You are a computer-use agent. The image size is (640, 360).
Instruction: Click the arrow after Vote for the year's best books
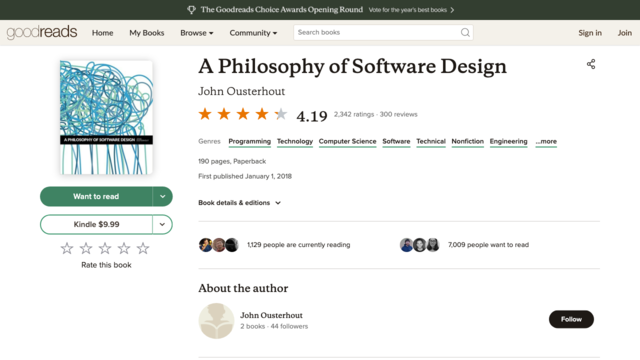(x=452, y=10)
